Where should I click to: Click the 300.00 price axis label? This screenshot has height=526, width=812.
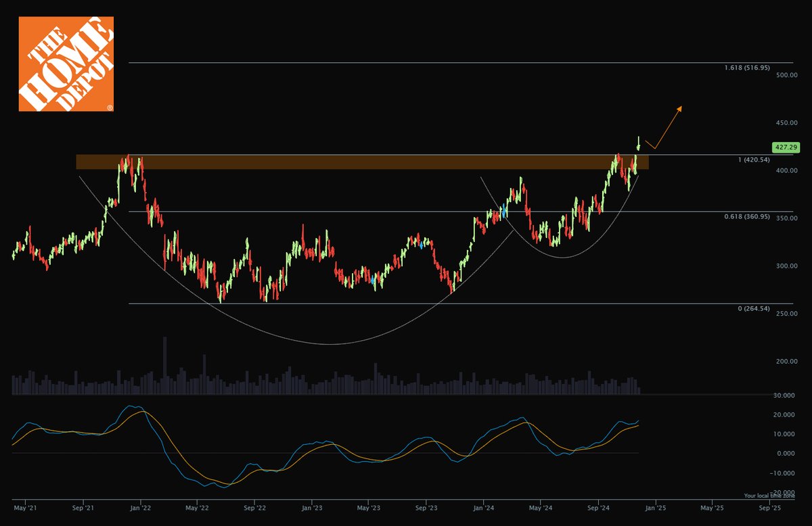(x=786, y=266)
